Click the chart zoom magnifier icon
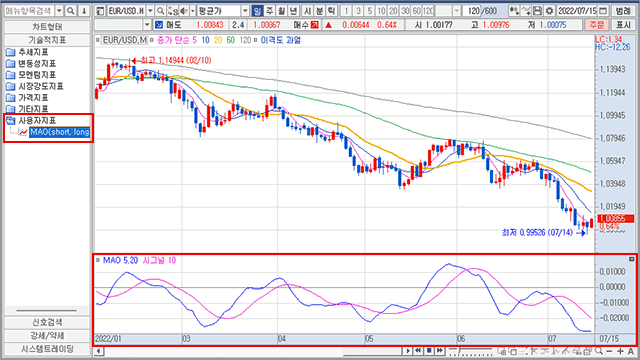 click(599, 351)
